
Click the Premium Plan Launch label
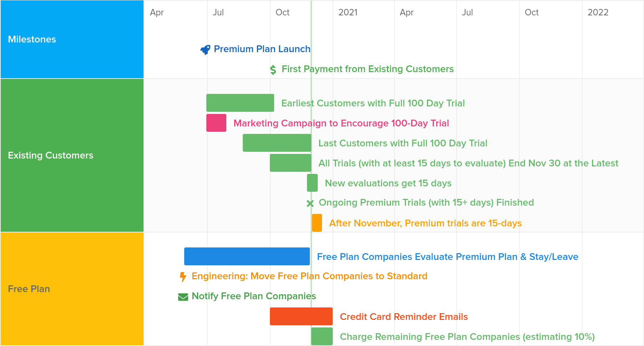(262, 49)
